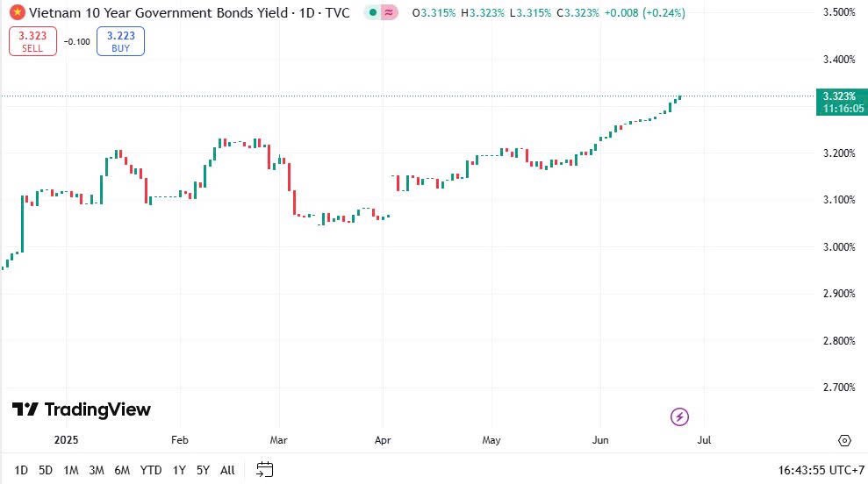Select the 1Y time range
868x484 pixels.
179,470
